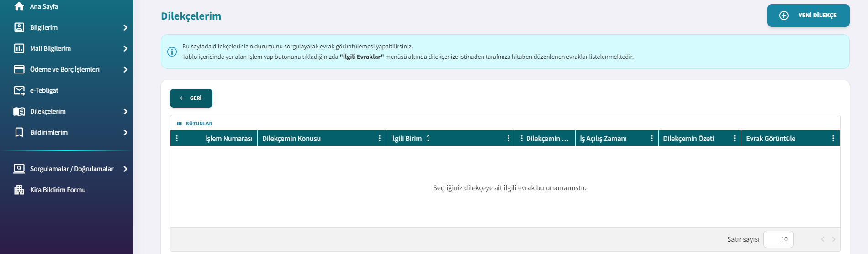
Task: Click the Satır sayısı label
Action: point(743,239)
